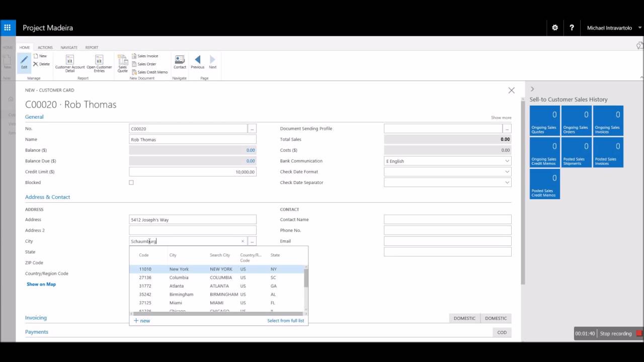The height and width of the screenshot is (362, 644).
Task: Create a new Sales Order
Action: click(x=143, y=64)
